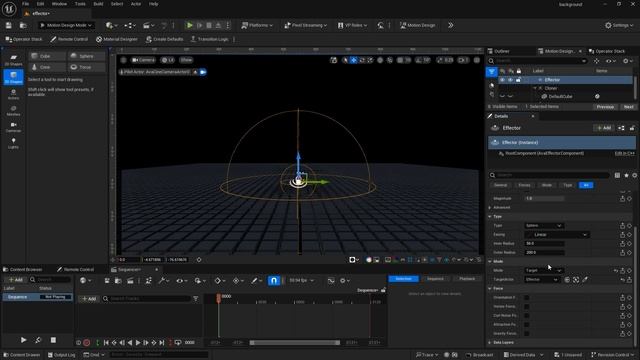640x360 pixels.
Task: Open the Build menu
Action: [98, 4]
